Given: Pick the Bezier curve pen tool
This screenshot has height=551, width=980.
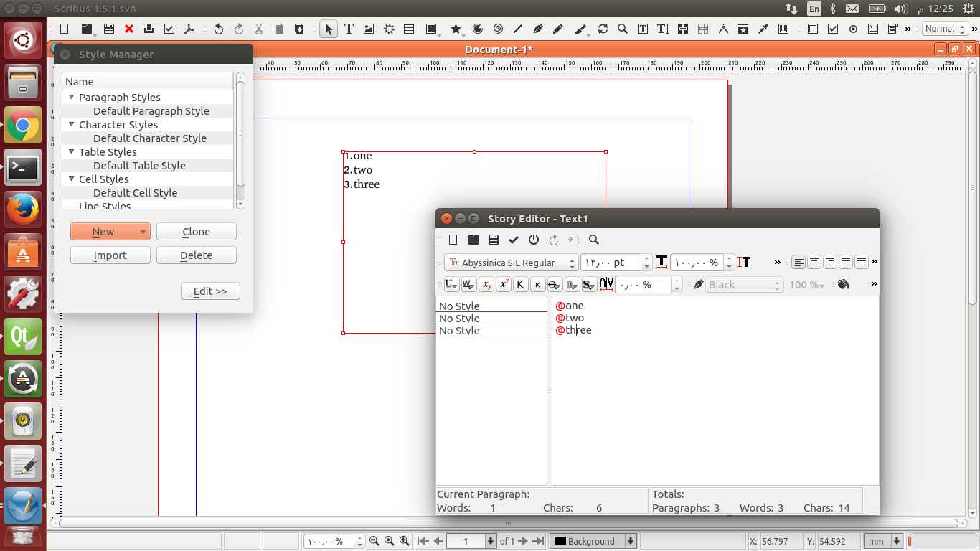Looking at the screenshot, I should pos(538,29).
